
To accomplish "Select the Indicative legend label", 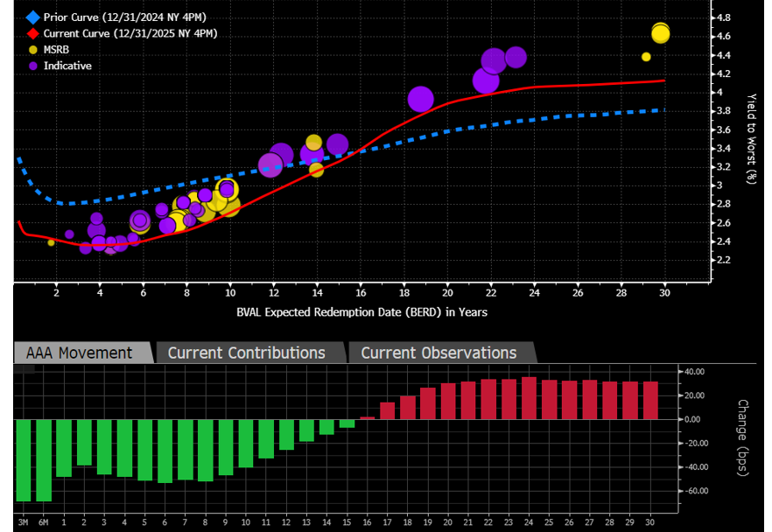I will [67, 66].
